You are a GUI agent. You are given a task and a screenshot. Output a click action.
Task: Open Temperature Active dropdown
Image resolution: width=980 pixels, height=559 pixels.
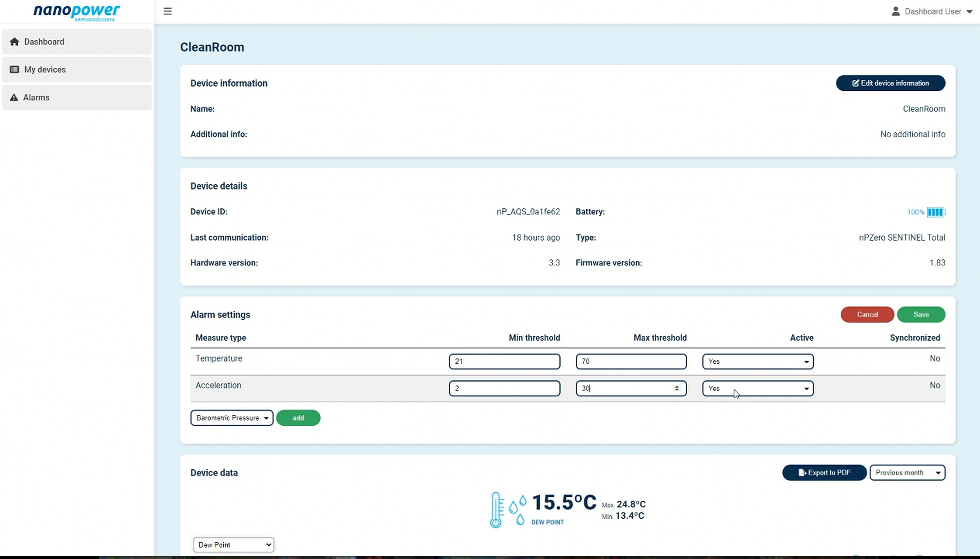(x=758, y=361)
